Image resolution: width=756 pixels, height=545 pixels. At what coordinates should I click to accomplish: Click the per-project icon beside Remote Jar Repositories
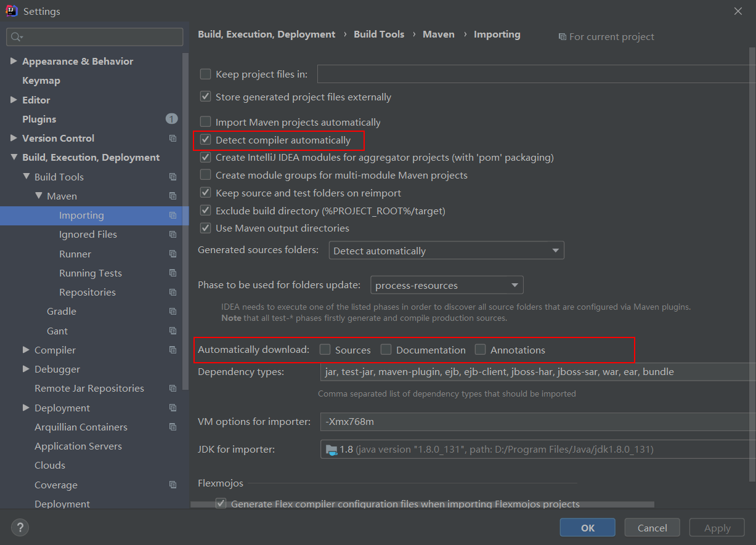pyautogui.click(x=173, y=389)
